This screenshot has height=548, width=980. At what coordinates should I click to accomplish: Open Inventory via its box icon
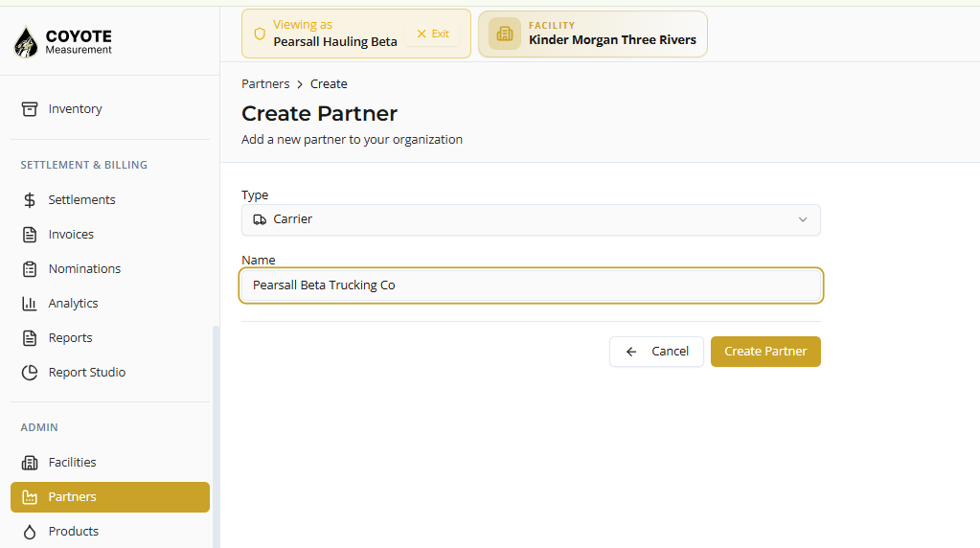coord(30,108)
